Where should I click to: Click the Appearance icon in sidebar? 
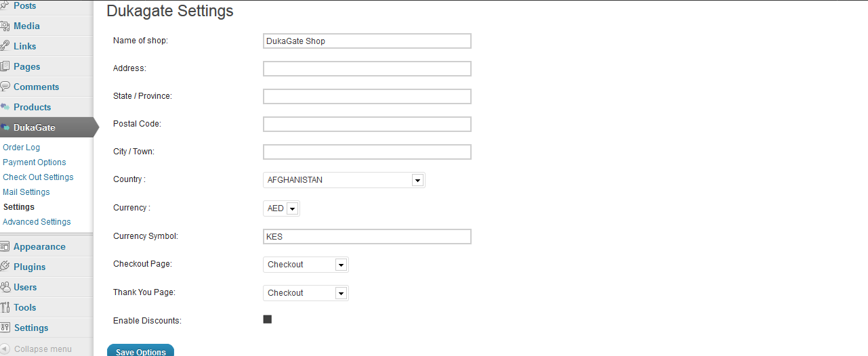click(4, 246)
